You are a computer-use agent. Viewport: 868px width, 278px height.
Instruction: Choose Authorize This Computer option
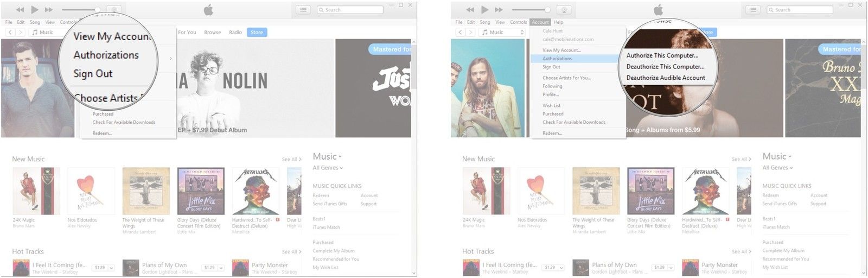pyautogui.click(x=662, y=55)
